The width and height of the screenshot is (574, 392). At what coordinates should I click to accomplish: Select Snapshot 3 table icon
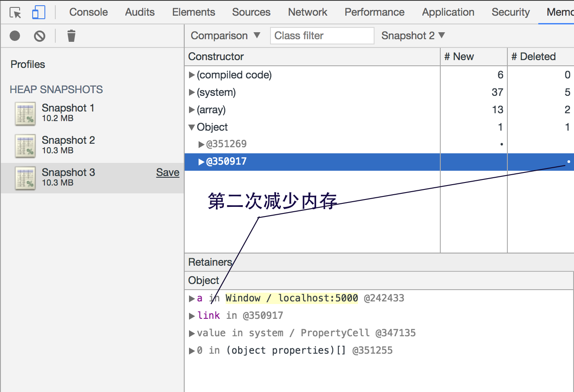point(25,178)
